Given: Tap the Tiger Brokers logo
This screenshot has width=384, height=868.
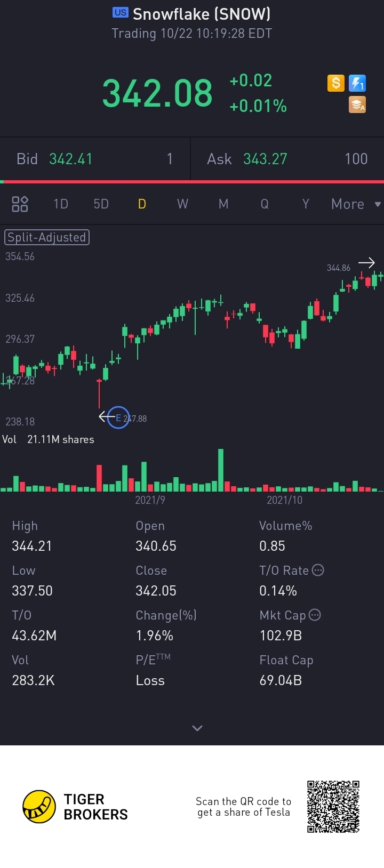Looking at the screenshot, I should pyautogui.click(x=75, y=807).
